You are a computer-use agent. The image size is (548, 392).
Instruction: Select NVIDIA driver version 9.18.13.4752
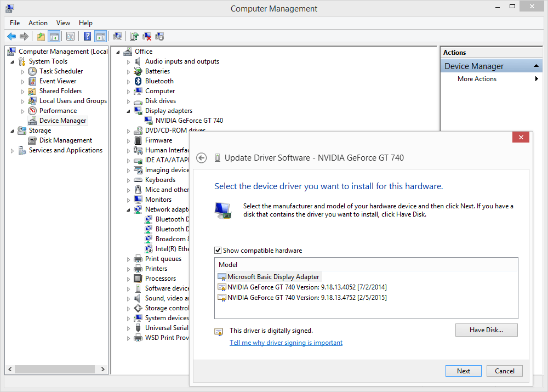[x=307, y=298]
